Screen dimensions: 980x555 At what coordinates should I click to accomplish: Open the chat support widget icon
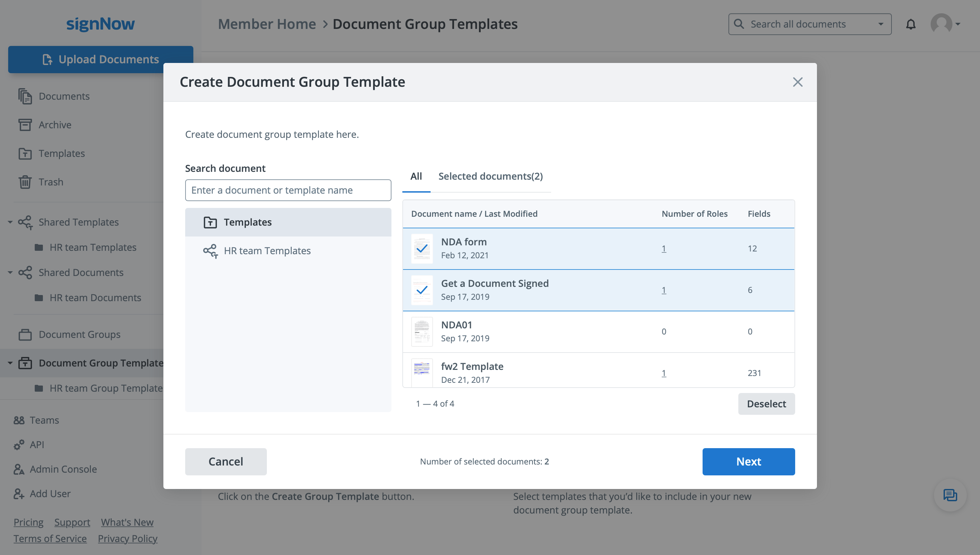(950, 495)
